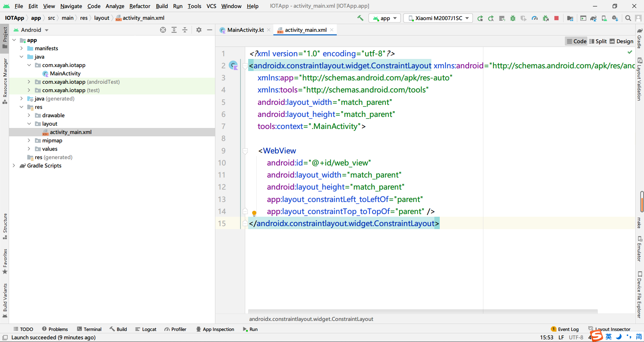Switch to MainActivity.kt editor tab
The image size is (644, 342).
click(x=245, y=30)
